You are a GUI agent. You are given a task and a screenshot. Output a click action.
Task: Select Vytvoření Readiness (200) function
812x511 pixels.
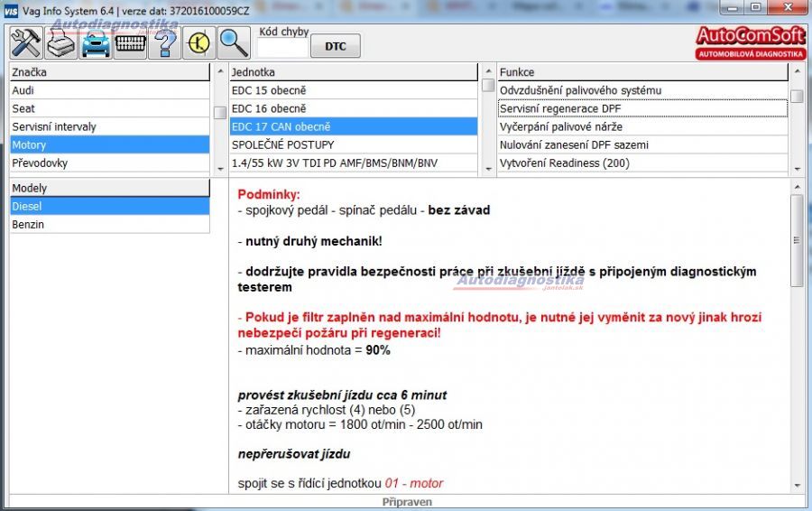click(642, 163)
